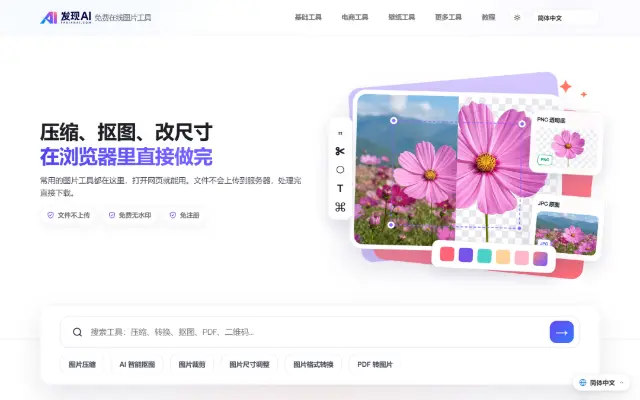Open the header 简体中文 language dropdown
Screen dimensions: 640x400
click(565, 18)
